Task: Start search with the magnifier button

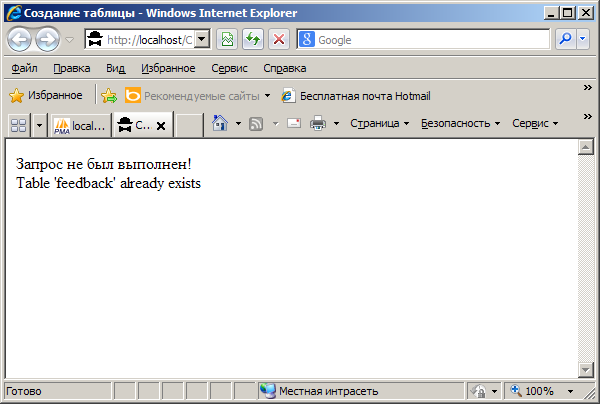Action: 565,39
